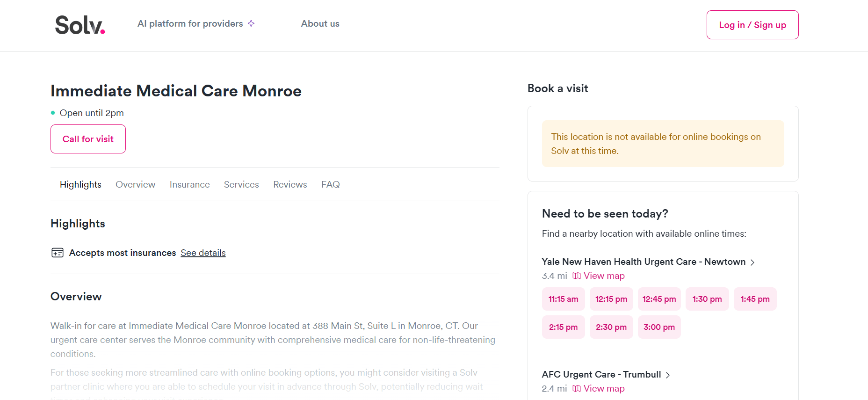This screenshot has height=400, width=868.
Task: Select the 2:30 pm time slot
Action: coord(611,327)
